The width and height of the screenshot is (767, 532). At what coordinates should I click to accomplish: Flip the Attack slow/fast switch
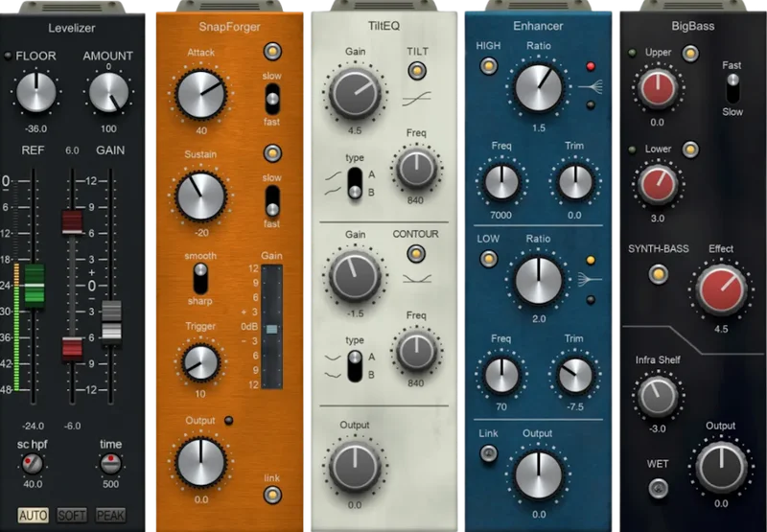[x=272, y=100]
